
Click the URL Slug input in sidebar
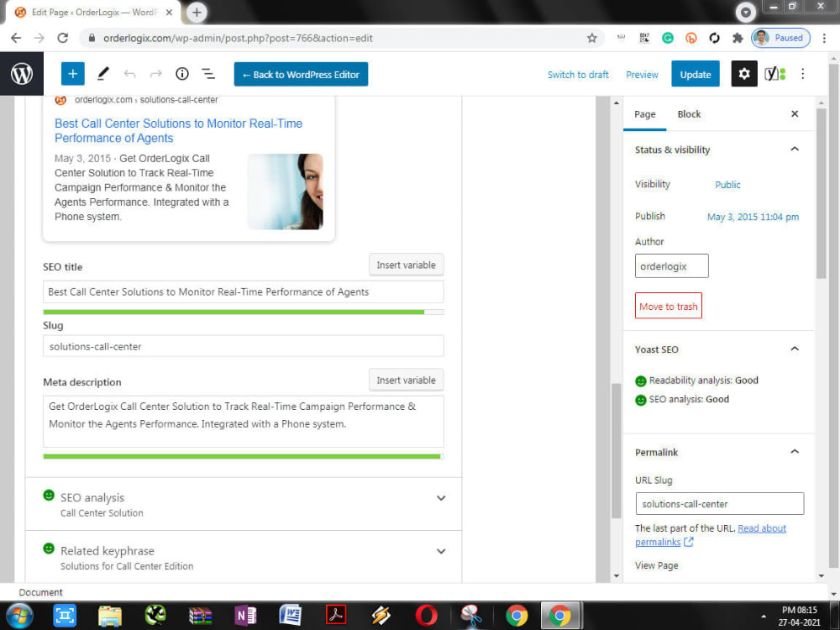(719, 503)
